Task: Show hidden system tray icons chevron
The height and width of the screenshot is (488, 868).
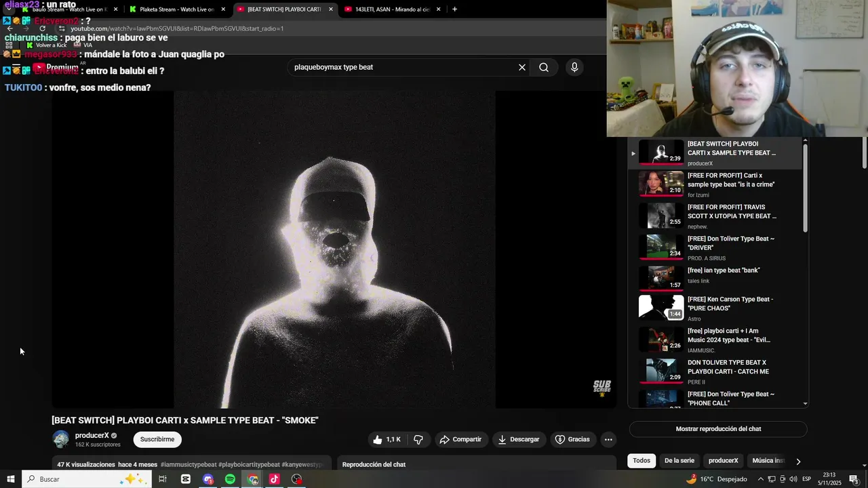Action: click(x=760, y=479)
